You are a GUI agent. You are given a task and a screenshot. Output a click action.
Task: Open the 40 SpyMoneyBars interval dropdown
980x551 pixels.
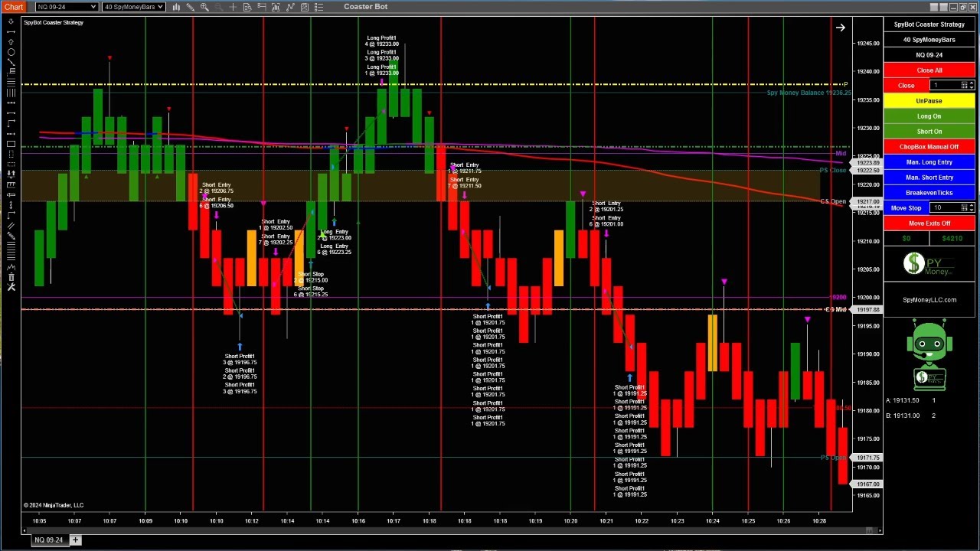(x=133, y=7)
